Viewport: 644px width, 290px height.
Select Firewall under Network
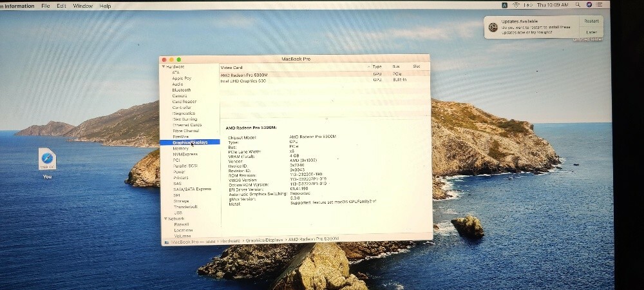182,224
